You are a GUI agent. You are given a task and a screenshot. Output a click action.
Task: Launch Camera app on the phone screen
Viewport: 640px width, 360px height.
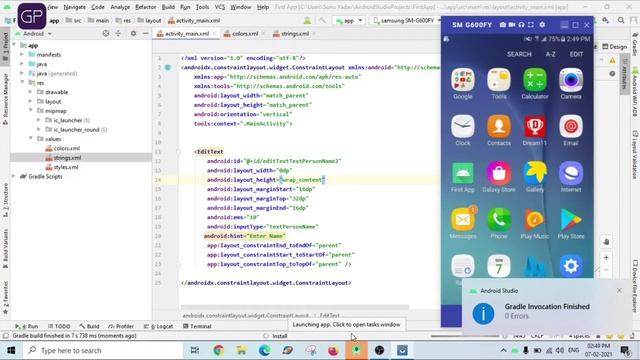click(x=571, y=80)
